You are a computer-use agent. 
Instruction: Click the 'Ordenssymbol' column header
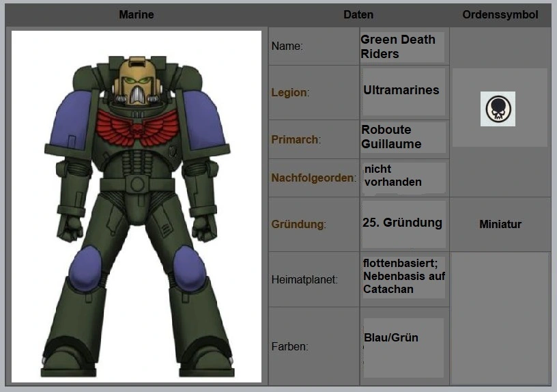coord(500,14)
